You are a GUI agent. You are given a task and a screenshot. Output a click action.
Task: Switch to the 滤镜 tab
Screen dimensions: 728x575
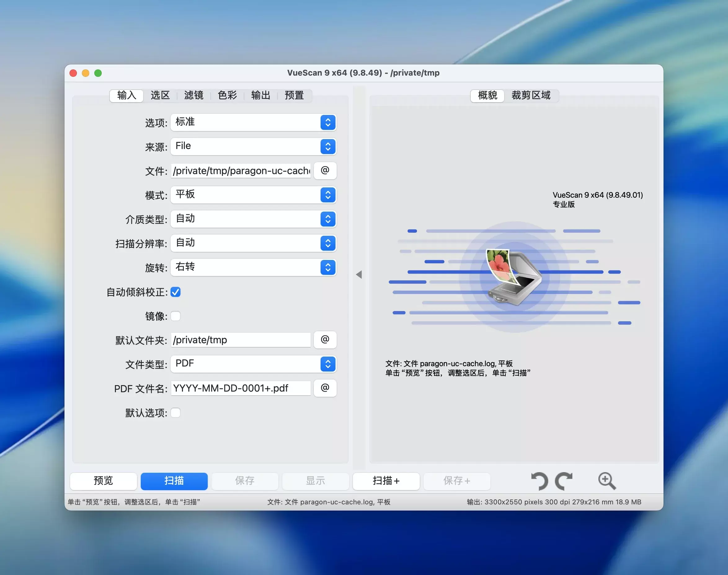[194, 95]
